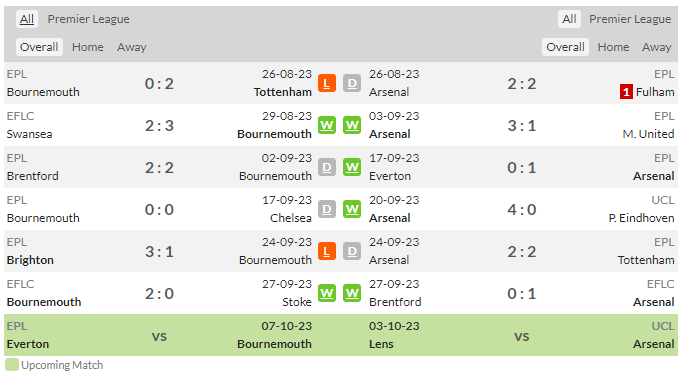Click the green W badge for Arsenal vs P. Eindhoven
682x386 pixels.
coord(352,209)
